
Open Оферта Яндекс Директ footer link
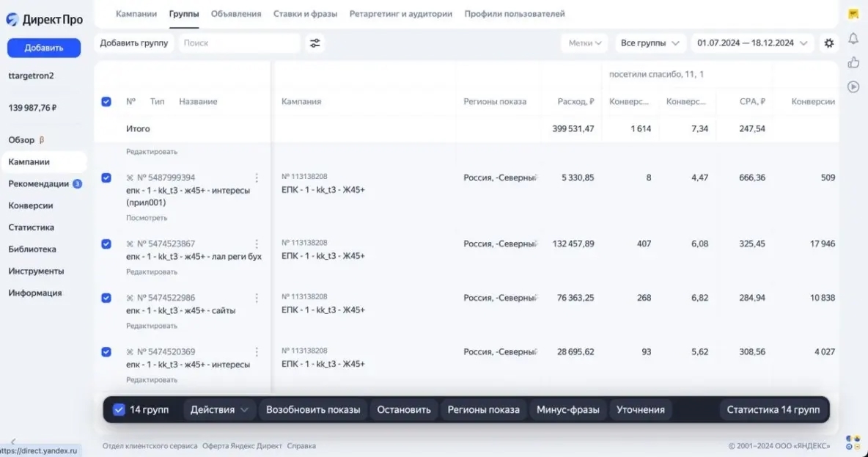(x=242, y=446)
